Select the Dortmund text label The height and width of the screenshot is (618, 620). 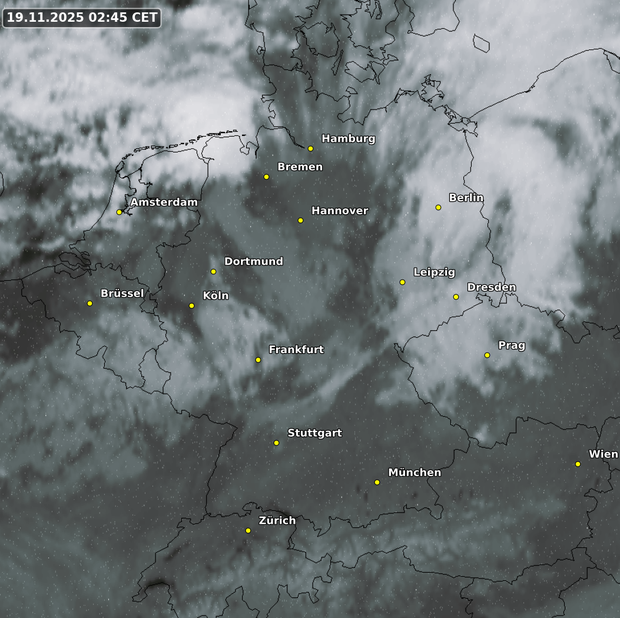tap(253, 262)
